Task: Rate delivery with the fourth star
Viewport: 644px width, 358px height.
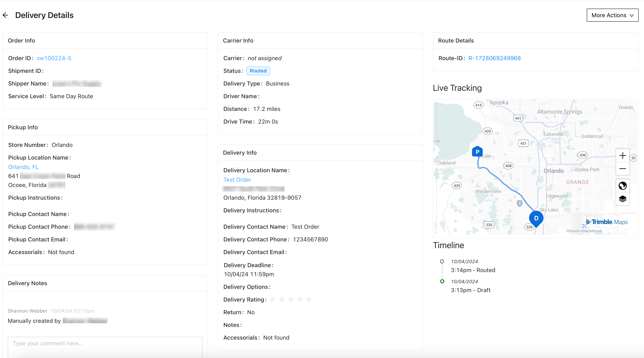Action: tap(300, 299)
